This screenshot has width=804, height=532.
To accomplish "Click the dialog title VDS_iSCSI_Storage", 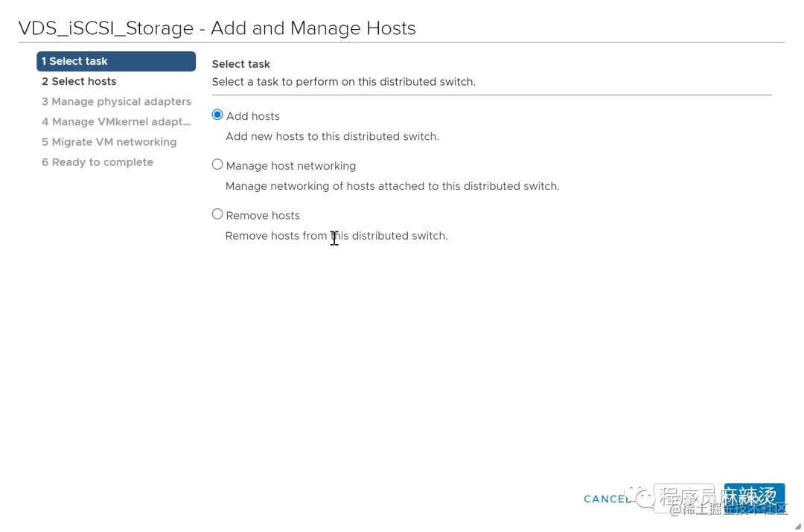I will click(217, 28).
